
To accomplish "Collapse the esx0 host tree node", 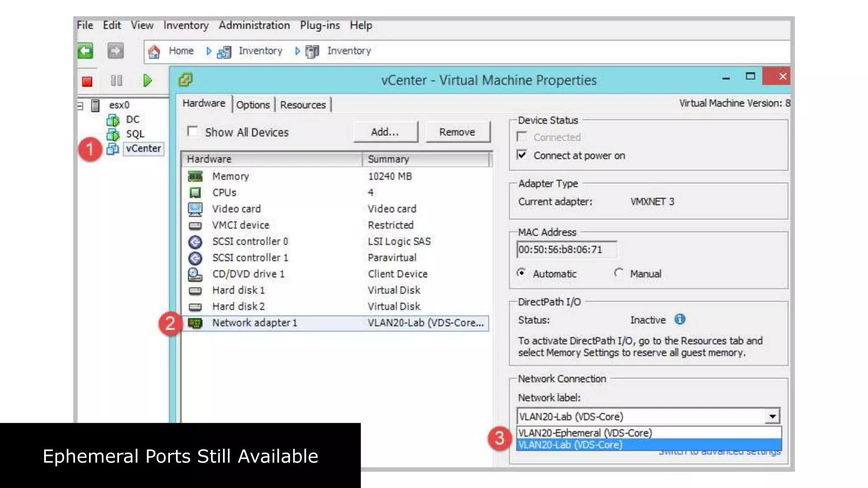I will coord(80,105).
